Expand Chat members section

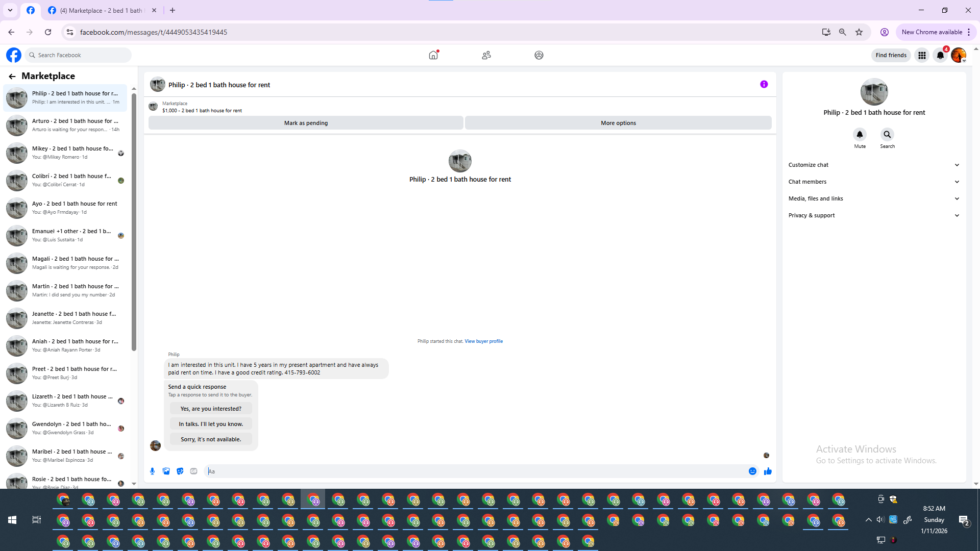click(x=874, y=182)
